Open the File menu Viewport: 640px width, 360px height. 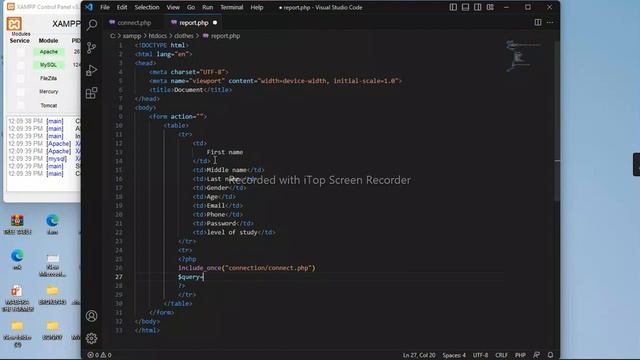point(105,7)
